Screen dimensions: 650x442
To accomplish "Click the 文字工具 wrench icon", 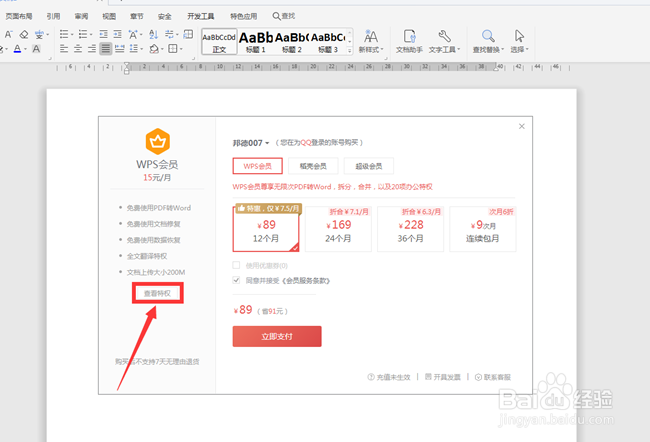I will point(444,36).
